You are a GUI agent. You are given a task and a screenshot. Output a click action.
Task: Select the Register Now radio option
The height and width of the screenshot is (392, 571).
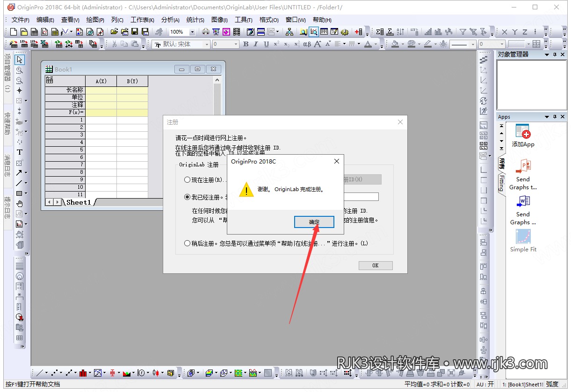188,179
